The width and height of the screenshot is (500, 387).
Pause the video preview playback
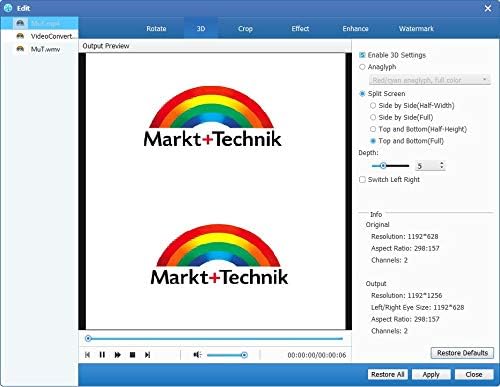[102, 355]
